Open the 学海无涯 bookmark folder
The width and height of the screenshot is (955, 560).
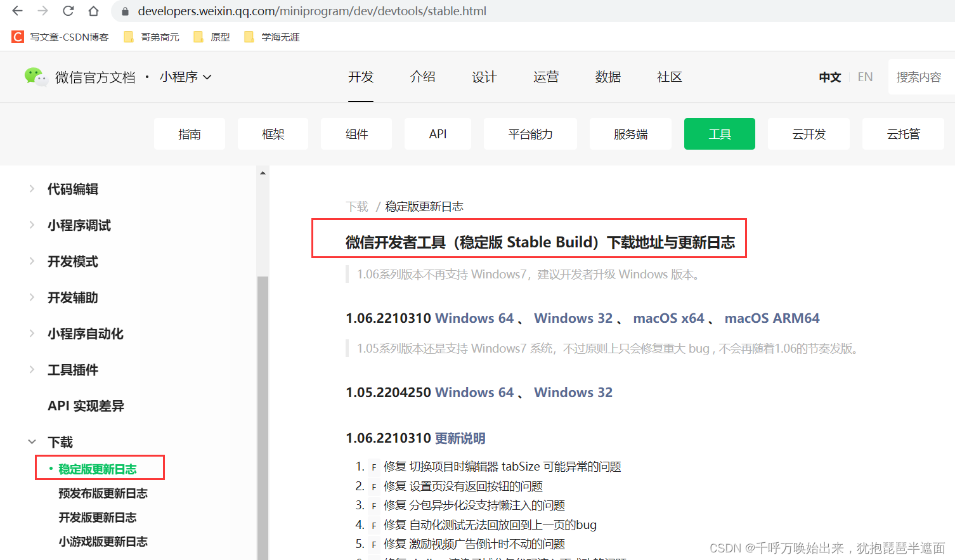271,37
